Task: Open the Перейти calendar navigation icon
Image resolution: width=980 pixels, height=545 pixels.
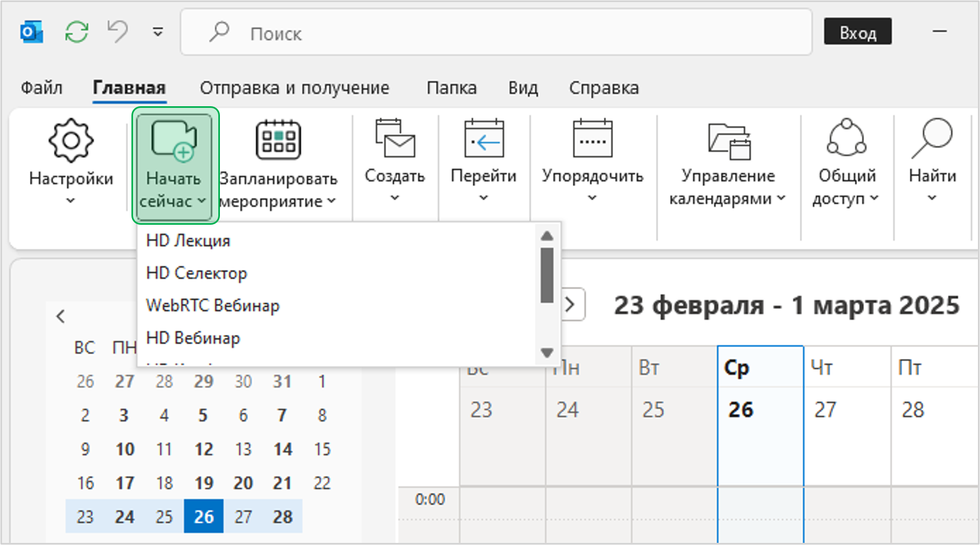Action: [x=483, y=138]
